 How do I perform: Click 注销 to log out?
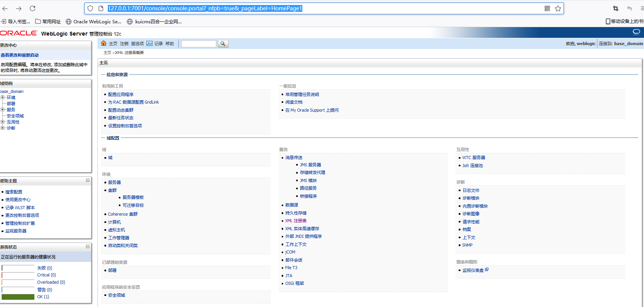click(x=124, y=44)
